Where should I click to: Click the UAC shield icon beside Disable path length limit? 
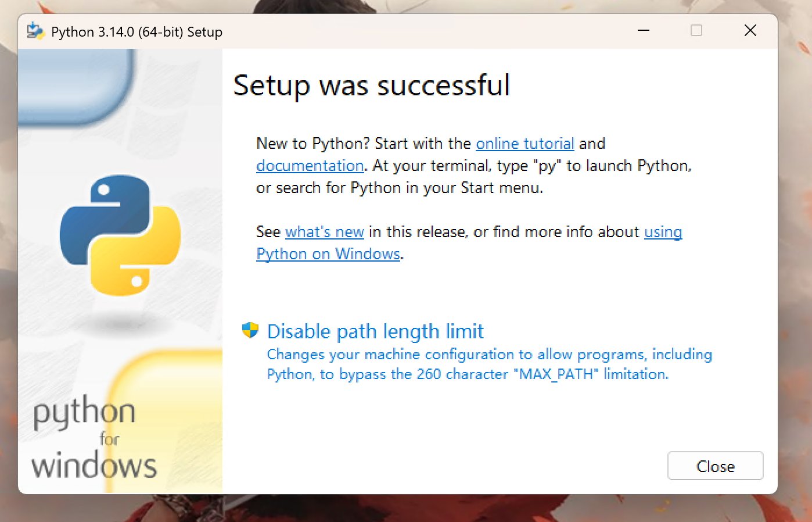250,331
